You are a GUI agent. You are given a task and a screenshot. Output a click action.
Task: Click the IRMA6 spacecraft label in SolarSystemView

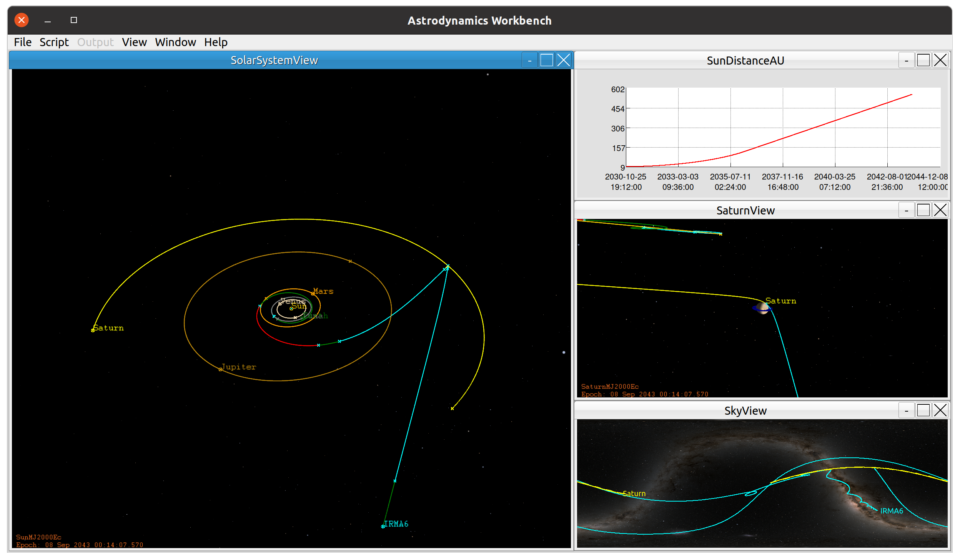tap(396, 524)
